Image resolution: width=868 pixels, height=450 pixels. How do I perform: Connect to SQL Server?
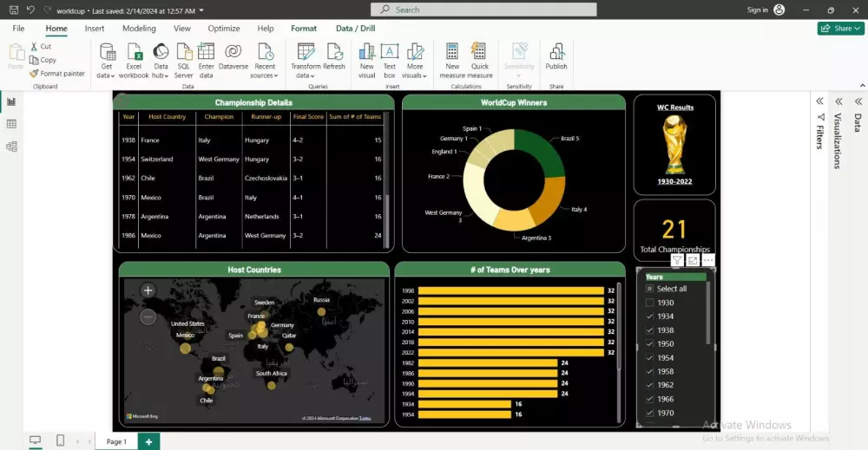tap(184, 61)
